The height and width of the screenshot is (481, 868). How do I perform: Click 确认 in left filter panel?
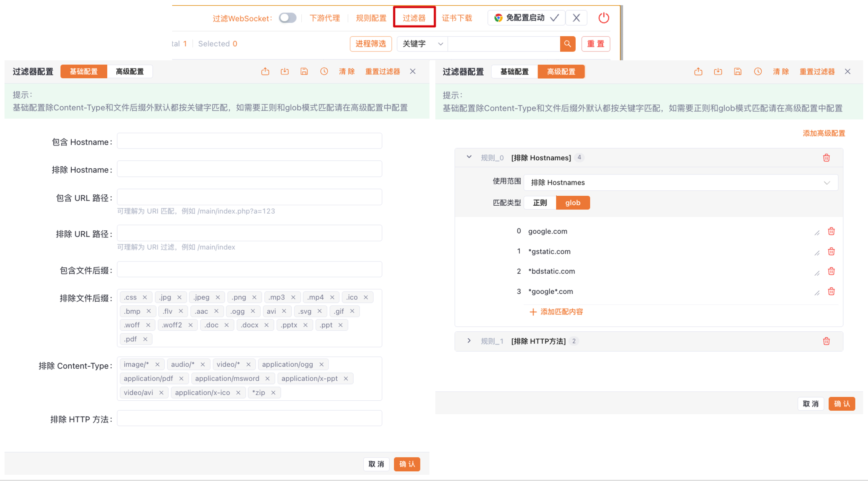(407, 464)
